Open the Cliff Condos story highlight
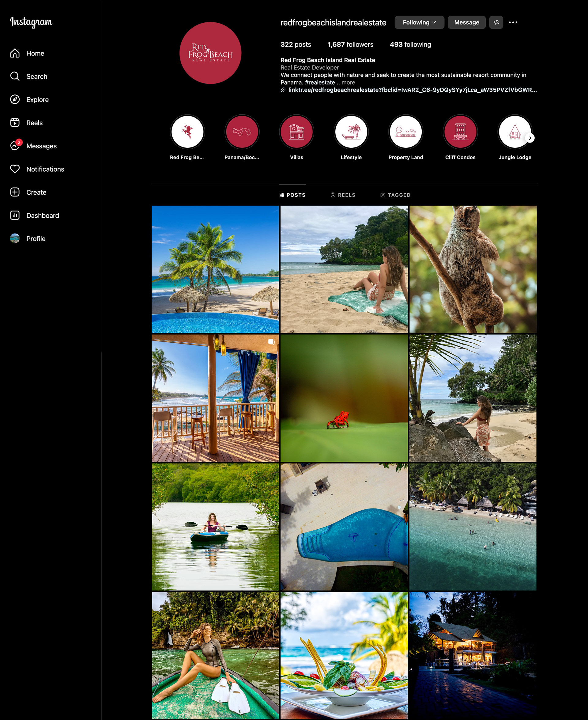 pyautogui.click(x=460, y=132)
